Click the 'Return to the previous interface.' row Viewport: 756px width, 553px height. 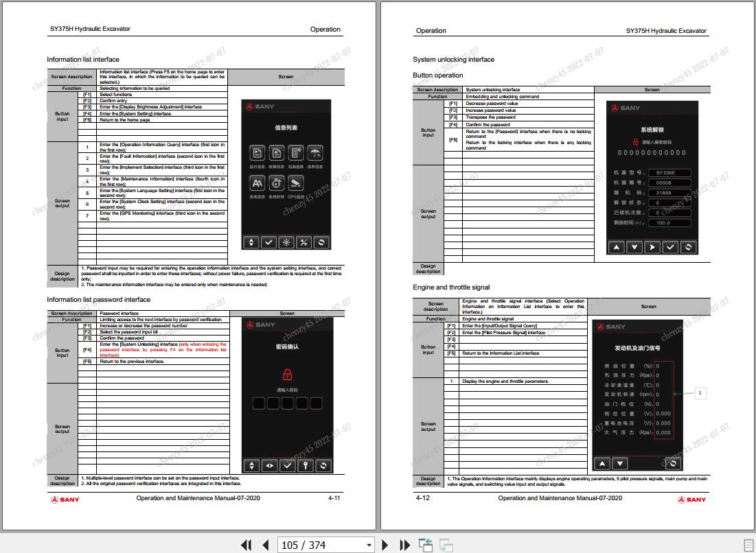(x=163, y=362)
